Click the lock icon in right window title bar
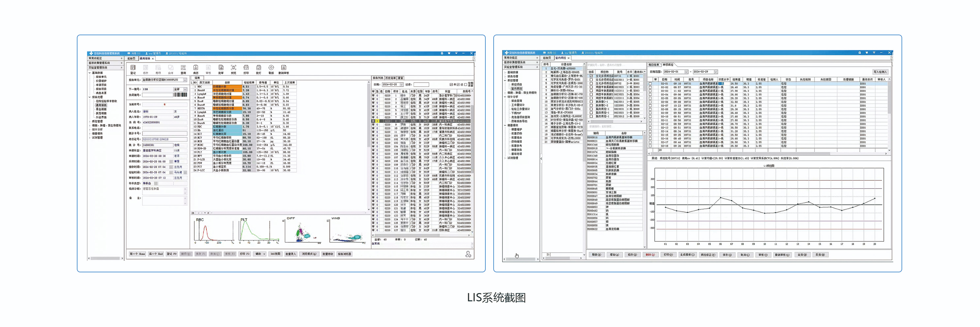This screenshot has height=327, width=980. [859, 52]
